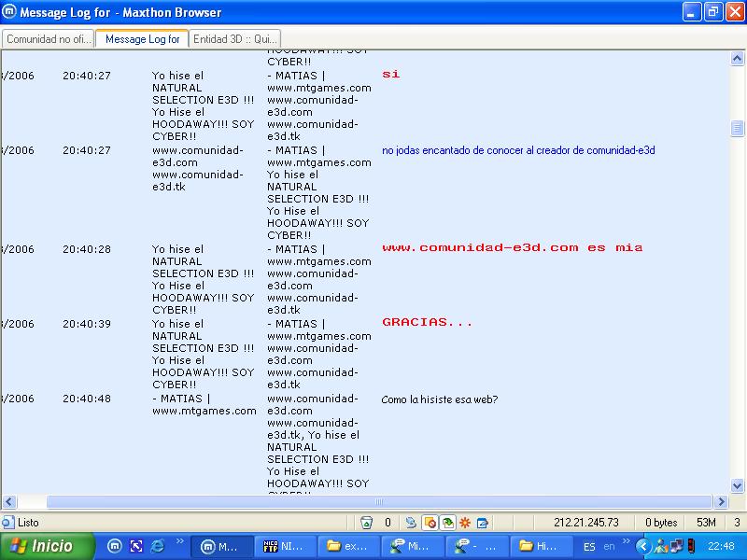Click the timestamp 20:40:39

click(x=87, y=324)
